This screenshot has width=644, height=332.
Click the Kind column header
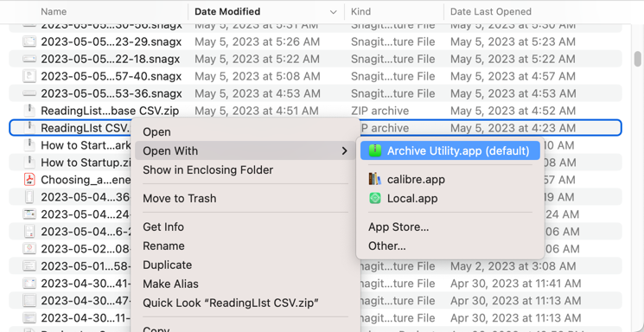tap(360, 12)
